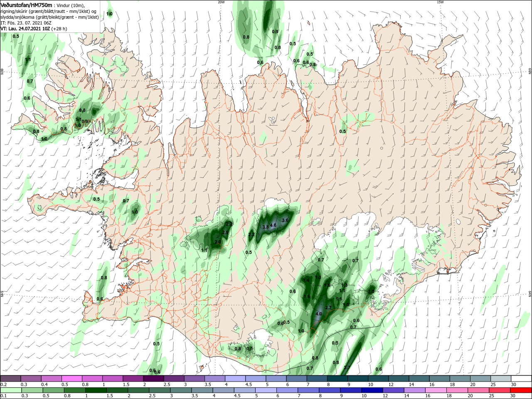
Task: Pick the 6 periwinkle swatch in bottom legend row
Action: [x=287, y=390]
